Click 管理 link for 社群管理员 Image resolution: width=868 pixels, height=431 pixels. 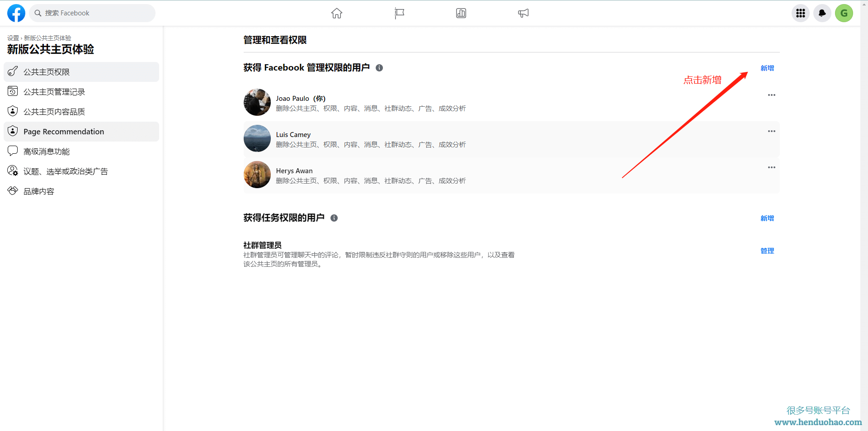[x=767, y=251]
